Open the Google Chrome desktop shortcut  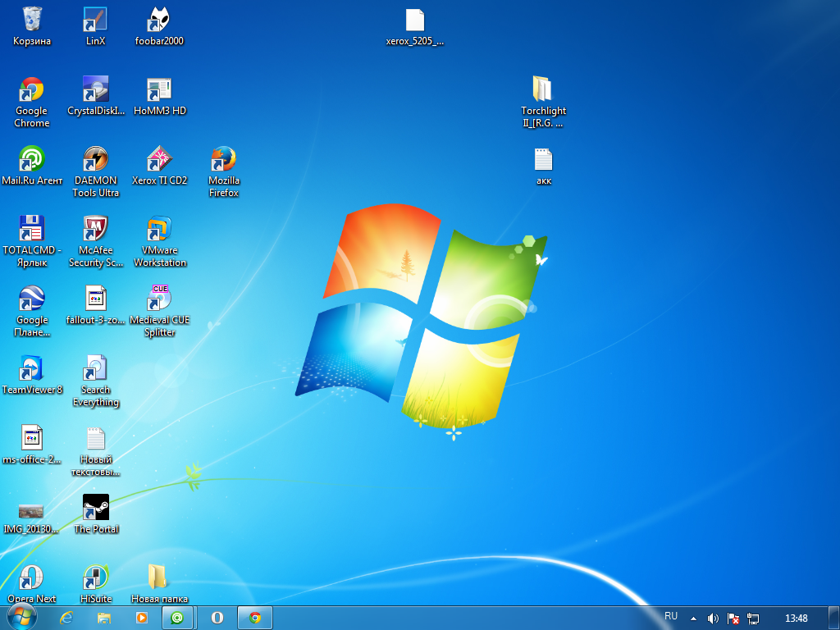[x=31, y=89]
